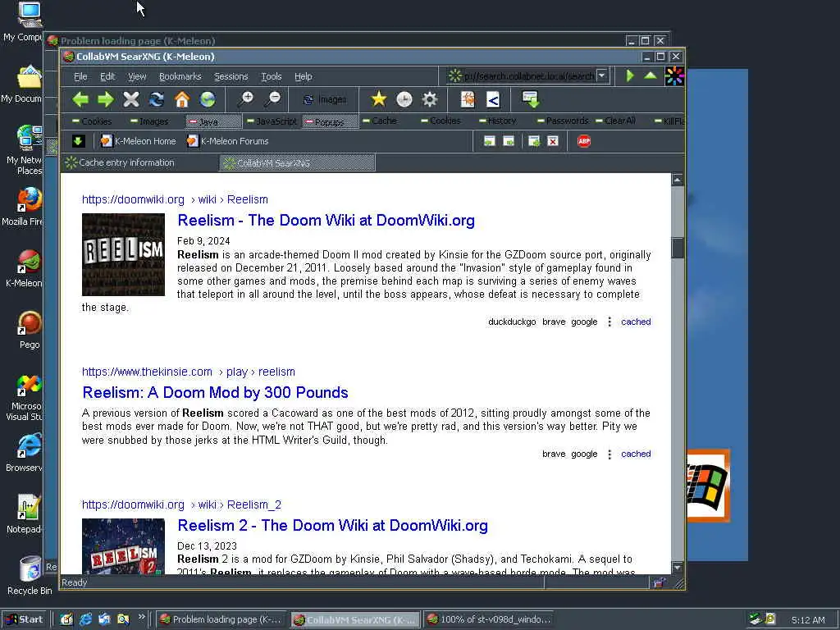Click the red ABP Adblock icon

584,141
